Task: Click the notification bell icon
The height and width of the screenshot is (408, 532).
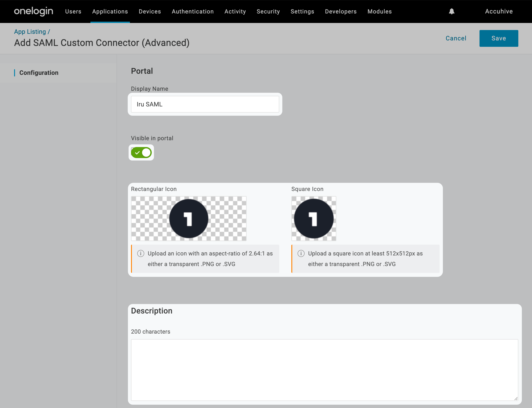Action: (x=451, y=11)
